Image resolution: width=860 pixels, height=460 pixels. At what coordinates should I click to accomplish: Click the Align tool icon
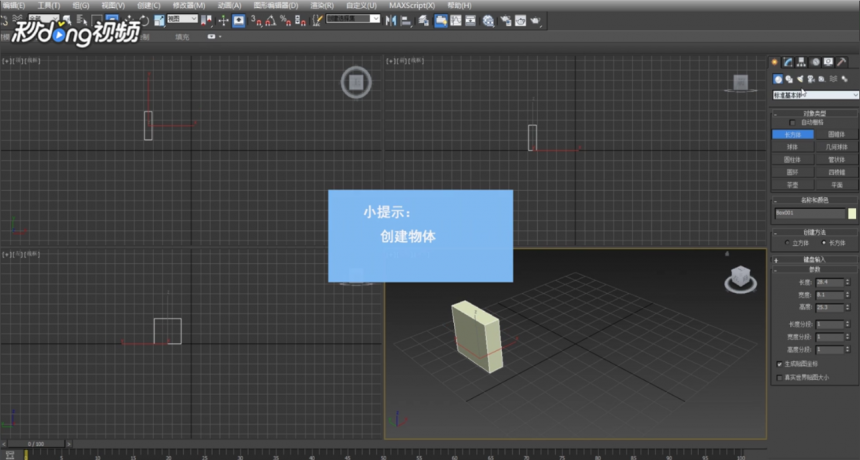(406, 21)
